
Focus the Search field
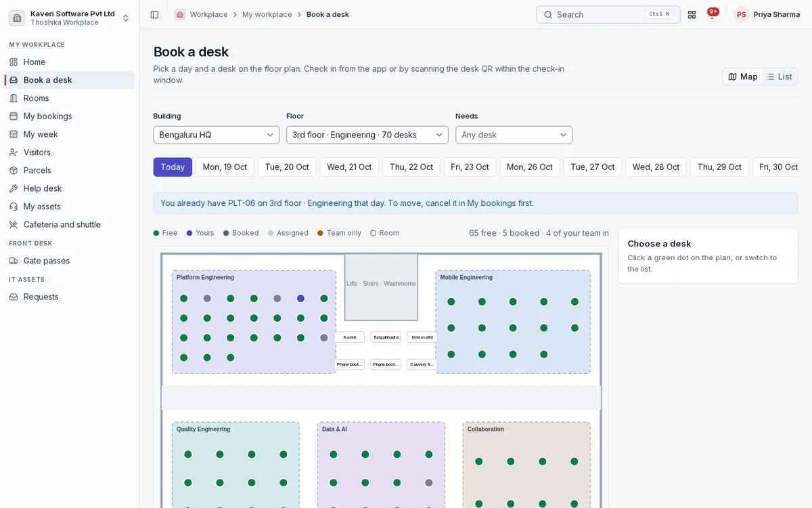tap(608, 14)
